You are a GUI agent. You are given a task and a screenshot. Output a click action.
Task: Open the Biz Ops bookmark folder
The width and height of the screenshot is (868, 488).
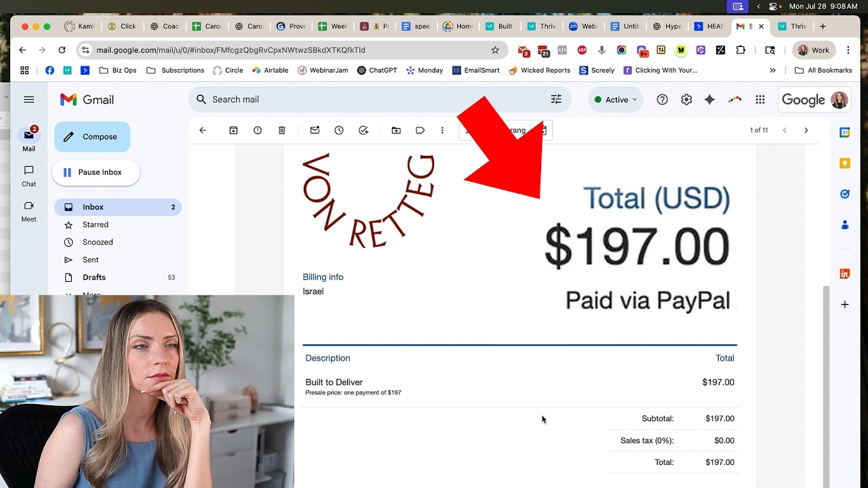click(x=117, y=70)
